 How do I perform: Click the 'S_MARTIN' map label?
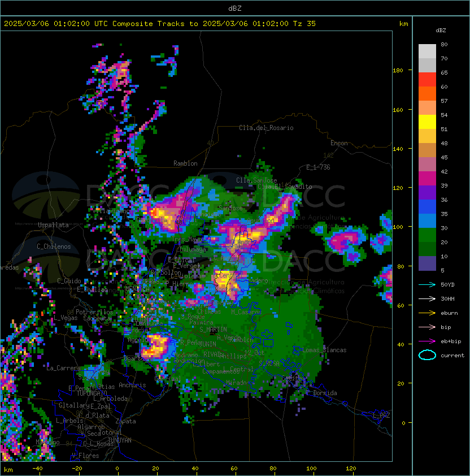pyautogui.click(x=214, y=330)
